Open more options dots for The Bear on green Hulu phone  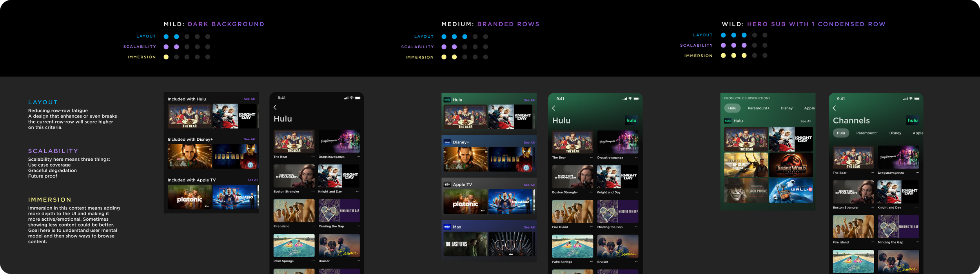click(x=592, y=157)
